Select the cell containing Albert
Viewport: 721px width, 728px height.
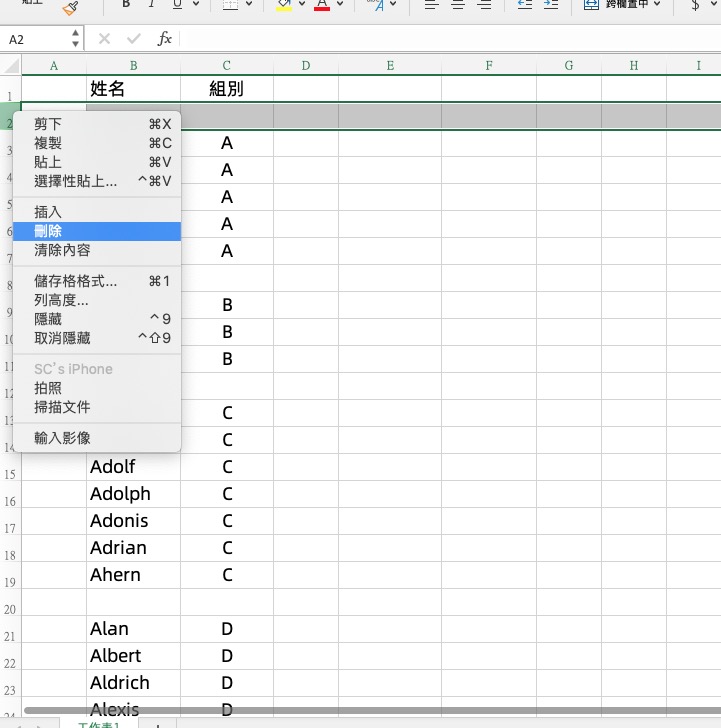pos(133,656)
